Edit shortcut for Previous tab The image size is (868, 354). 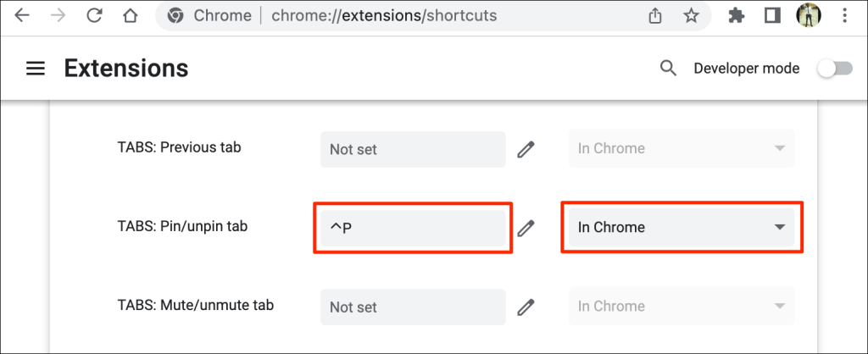[x=526, y=149]
